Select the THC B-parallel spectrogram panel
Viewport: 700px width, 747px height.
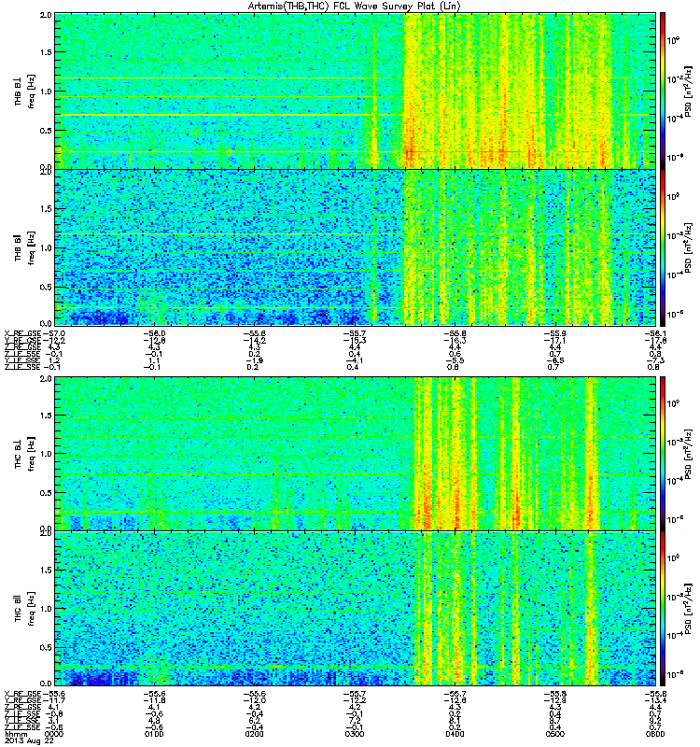[x=356, y=609]
